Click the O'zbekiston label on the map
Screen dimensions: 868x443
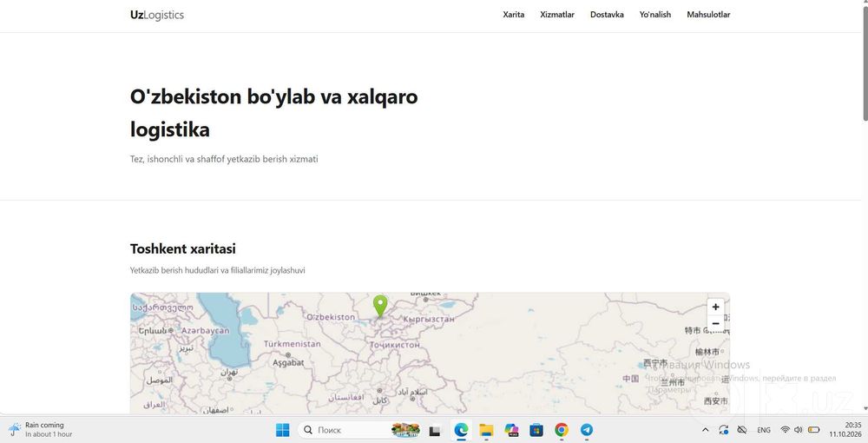coord(331,317)
